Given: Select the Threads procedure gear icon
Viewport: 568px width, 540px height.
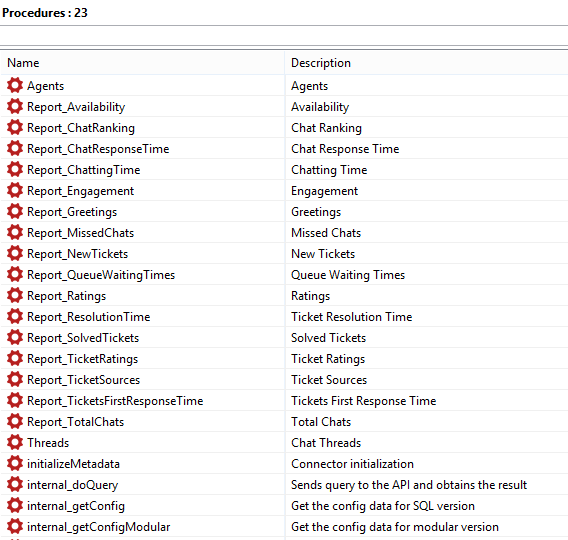Looking at the screenshot, I should pos(15,443).
